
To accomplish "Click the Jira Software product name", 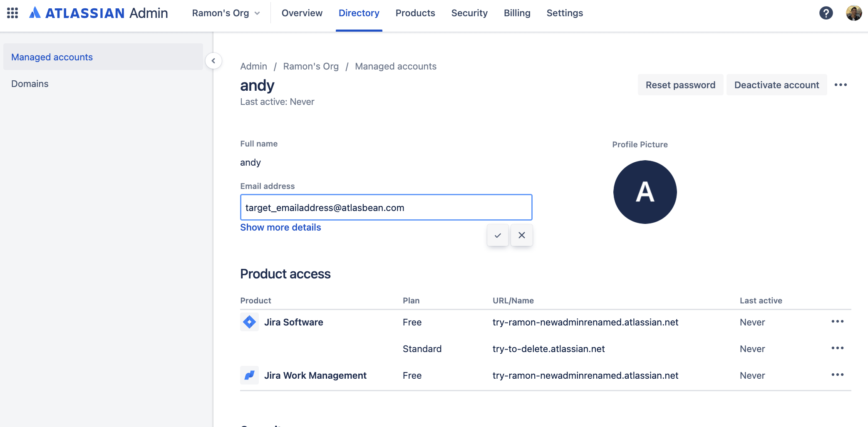I will point(294,322).
